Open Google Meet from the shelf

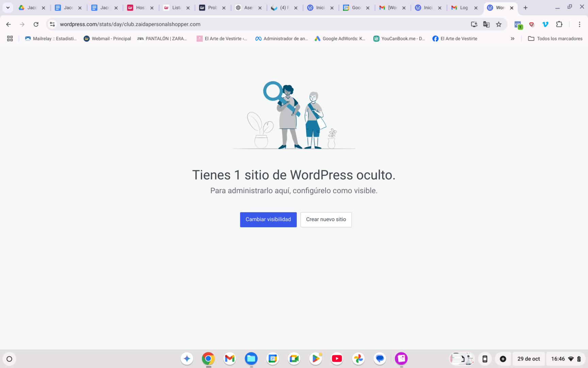point(294,358)
